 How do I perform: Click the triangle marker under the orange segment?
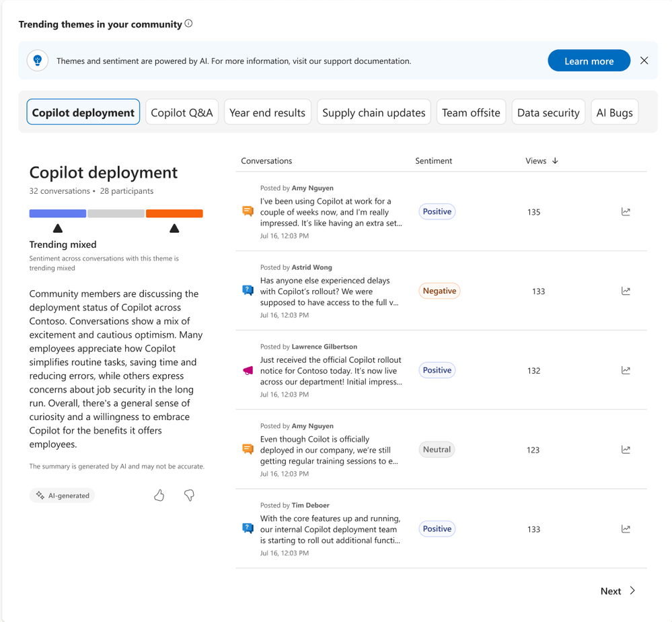click(x=174, y=228)
